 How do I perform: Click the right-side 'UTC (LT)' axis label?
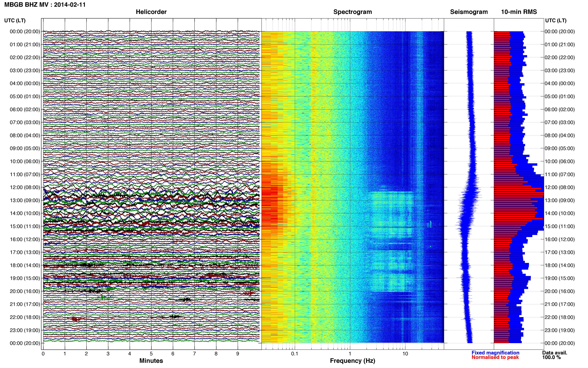point(556,20)
